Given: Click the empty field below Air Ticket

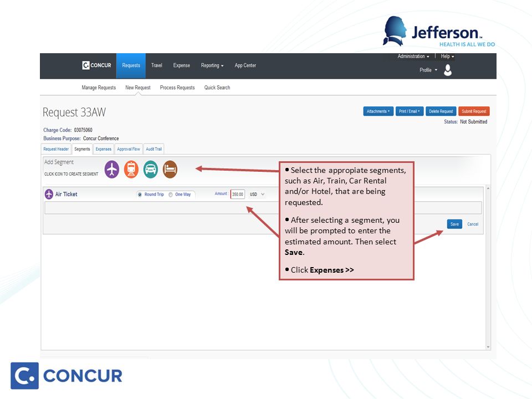Looking at the screenshot, I should (x=263, y=208).
